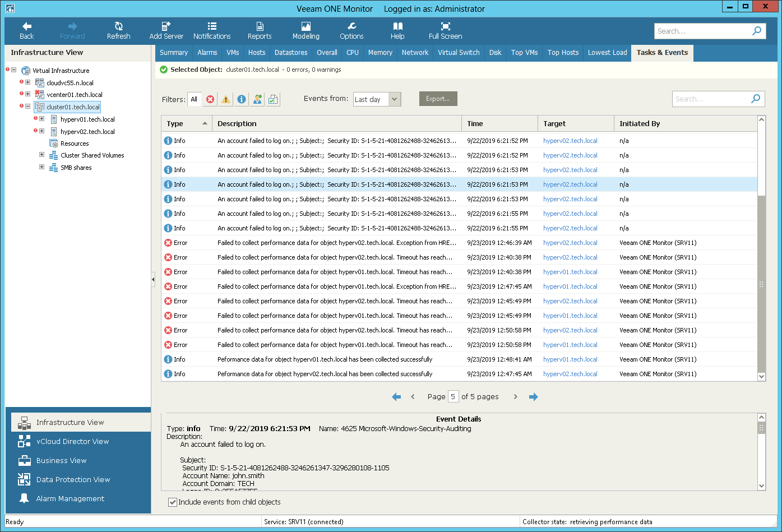Select the All filter toggle
Viewport: 782px width, 532px height.
coord(194,99)
